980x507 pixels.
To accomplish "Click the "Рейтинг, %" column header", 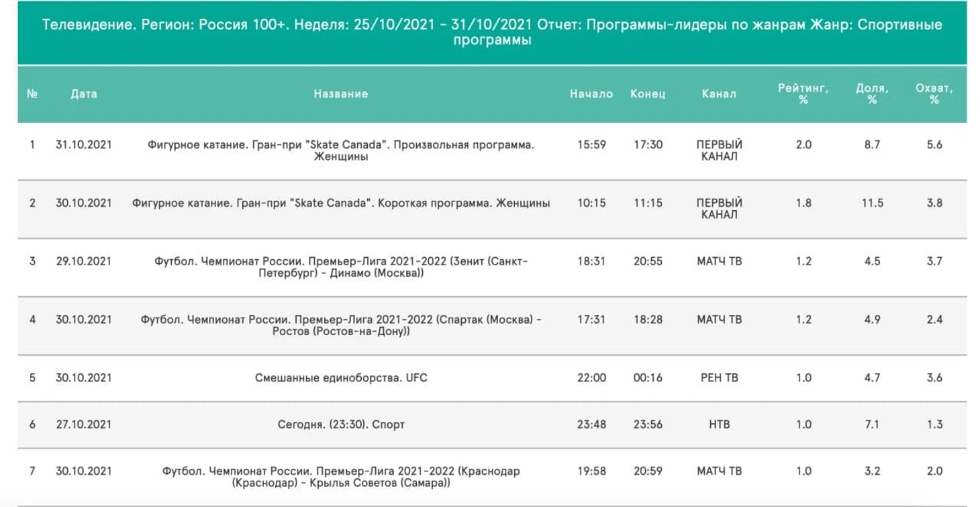I will tap(803, 94).
